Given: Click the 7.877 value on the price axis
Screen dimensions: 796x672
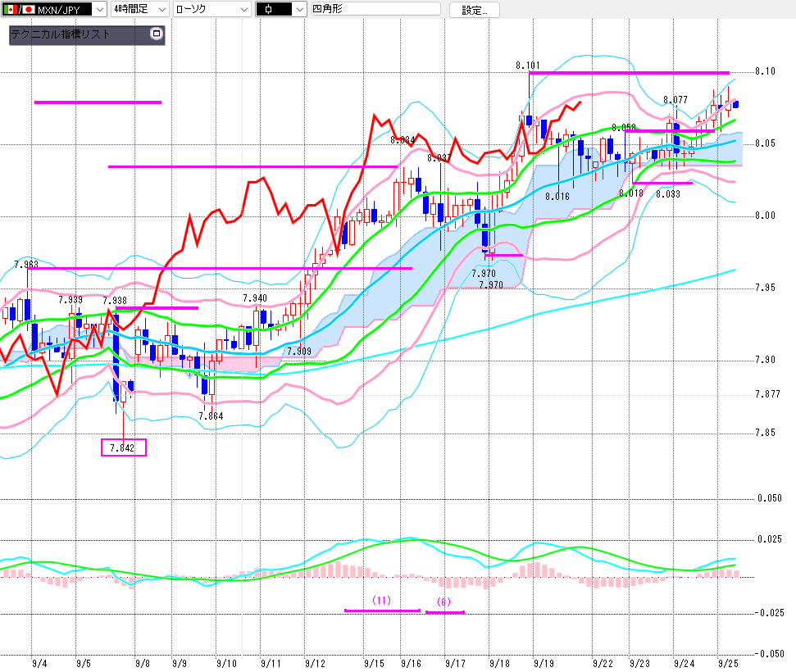Looking at the screenshot, I should click(x=767, y=394).
